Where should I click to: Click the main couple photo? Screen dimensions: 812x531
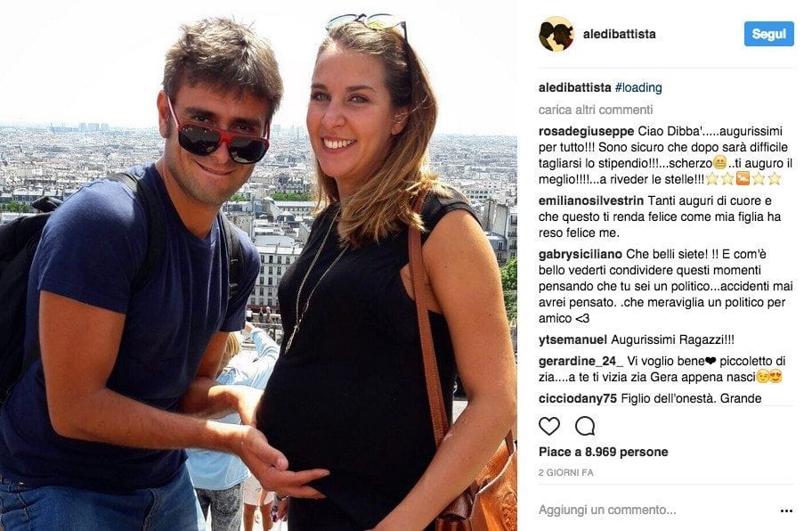(258, 265)
